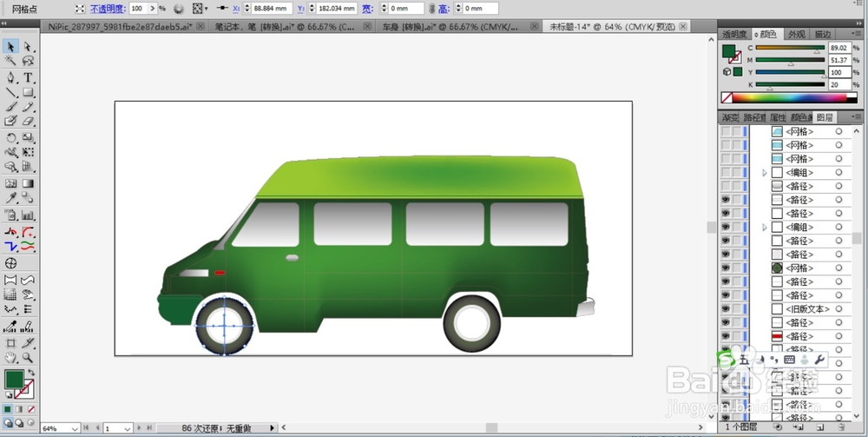The width and height of the screenshot is (868, 437).
Task: Click the 不透明度 link in control bar
Action: point(108,9)
